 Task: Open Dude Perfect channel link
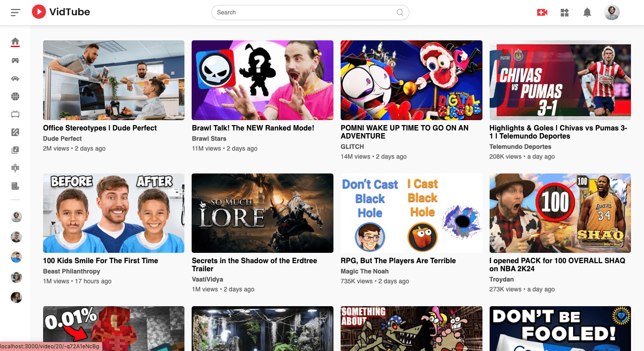click(x=62, y=139)
